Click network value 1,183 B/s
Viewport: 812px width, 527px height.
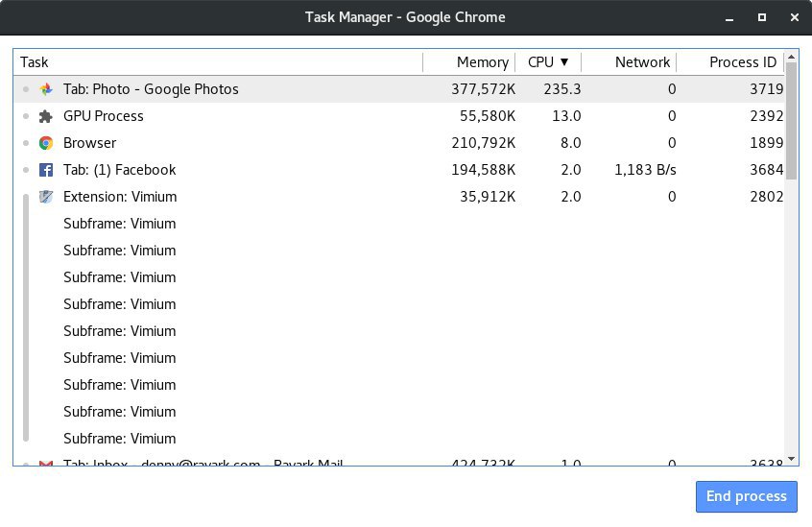tap(645, 170)
